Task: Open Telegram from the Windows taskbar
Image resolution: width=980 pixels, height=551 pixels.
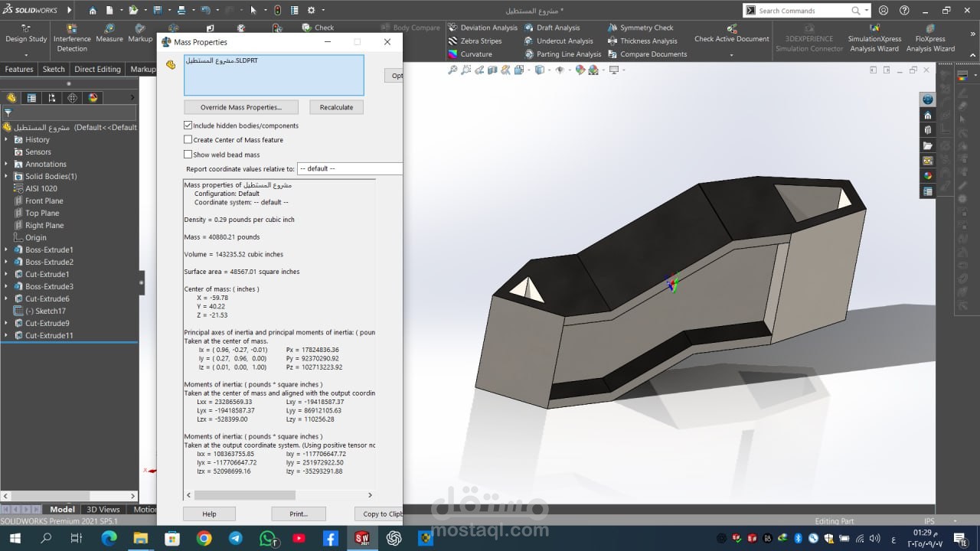Action: tap(235, 539)
